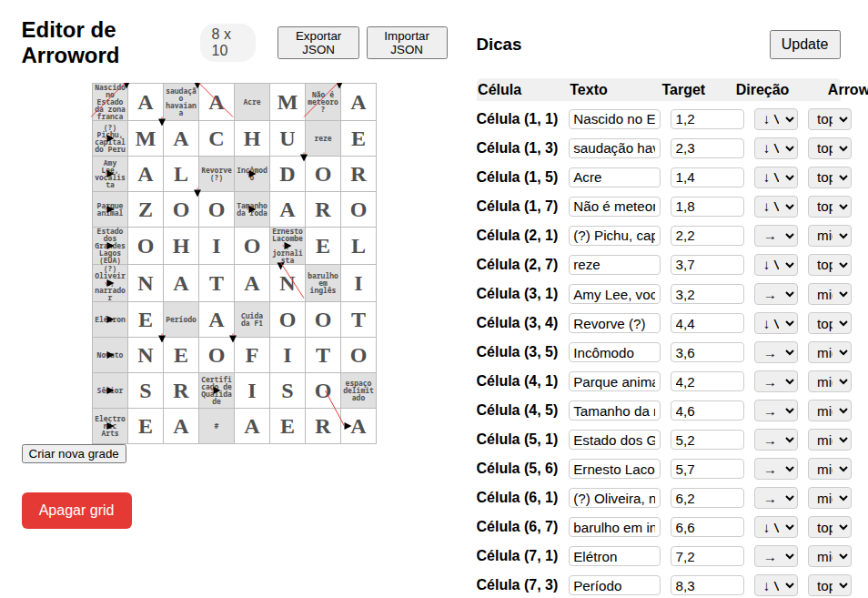Select the "barulho em inglês" clue cell
This screenshot has width=868, height=598.
pyautogui.click(x=323, y=282)
